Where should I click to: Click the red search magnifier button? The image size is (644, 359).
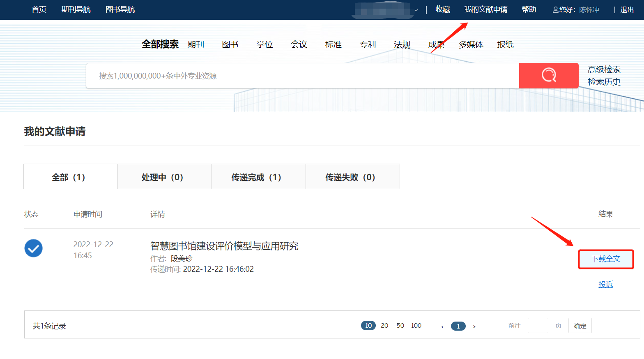[x=548, y=76]
